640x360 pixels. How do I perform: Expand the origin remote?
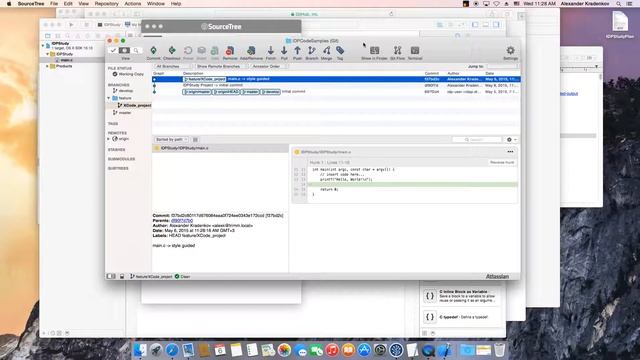109,139
